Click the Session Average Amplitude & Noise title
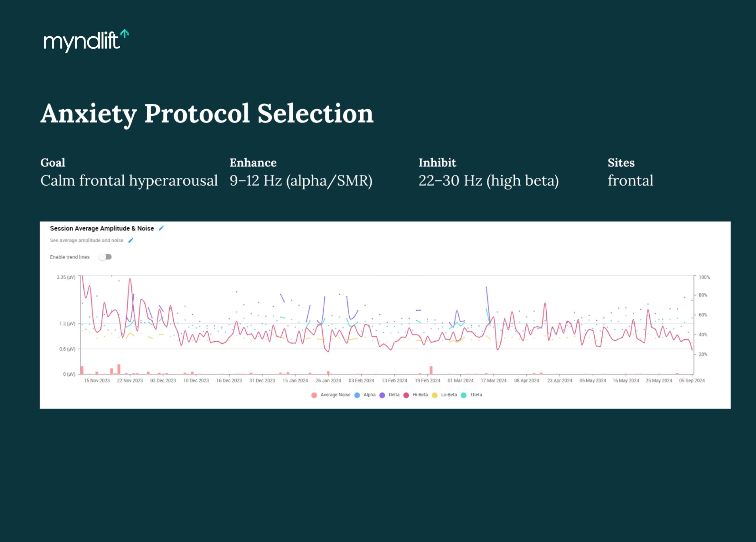The image size is (756, 542). (102, 229)
